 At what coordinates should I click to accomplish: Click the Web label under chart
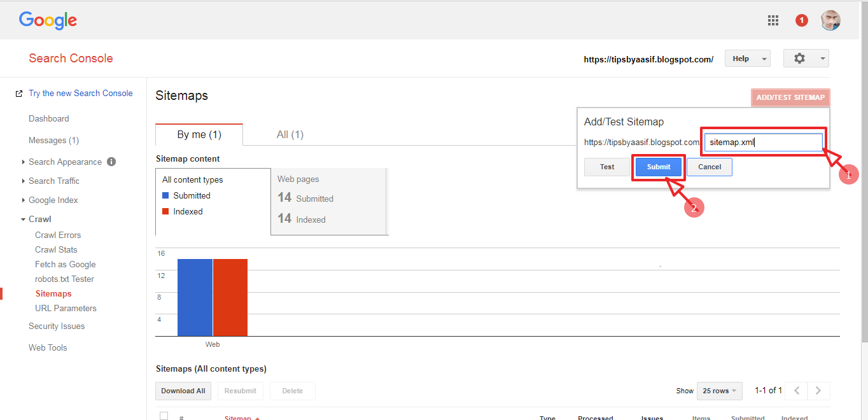(213, 344)
